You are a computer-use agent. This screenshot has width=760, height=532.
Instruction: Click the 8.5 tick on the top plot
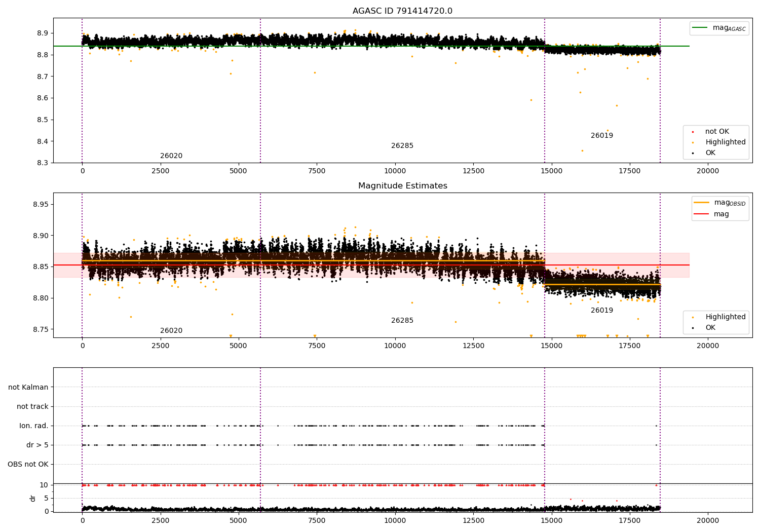42,120
